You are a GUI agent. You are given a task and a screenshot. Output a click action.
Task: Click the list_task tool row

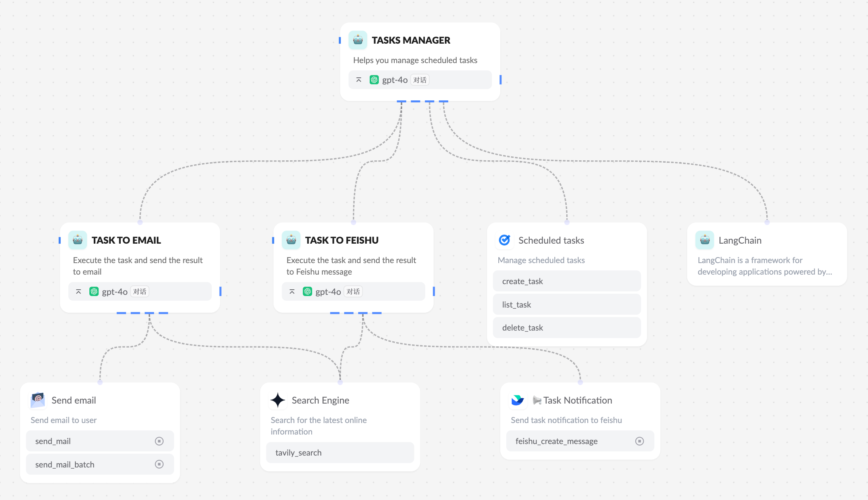tap(567, 305)
